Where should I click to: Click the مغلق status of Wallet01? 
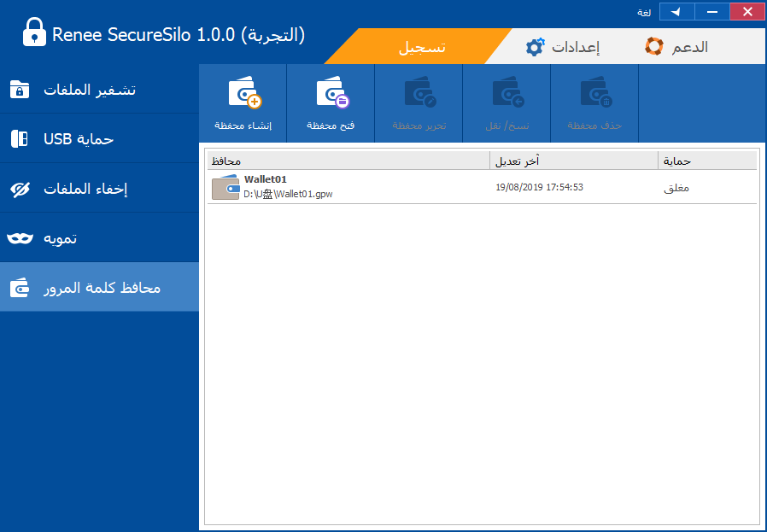(676, 188)
